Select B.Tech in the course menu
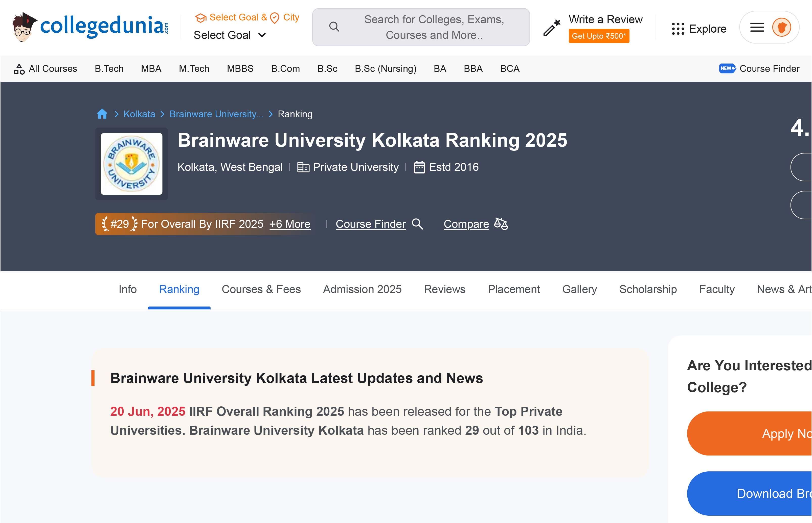 point(109,69)
